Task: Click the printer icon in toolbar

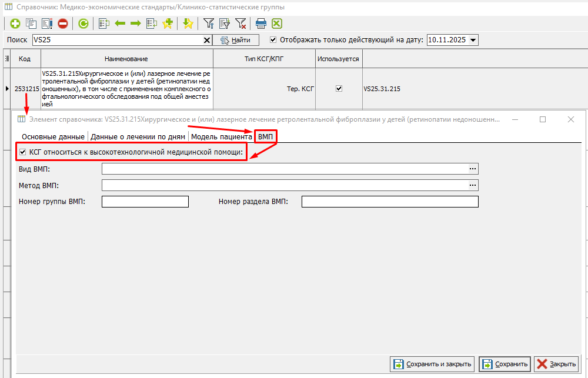Action: click(261, 24)
